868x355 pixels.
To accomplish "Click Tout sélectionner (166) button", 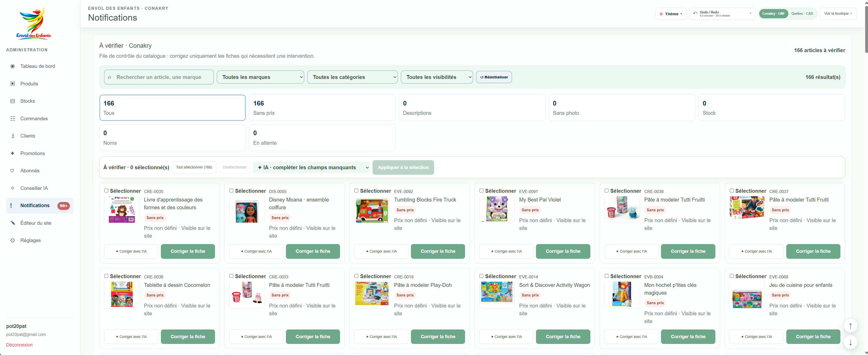I will pyautogui.click(x=194, y=167).
